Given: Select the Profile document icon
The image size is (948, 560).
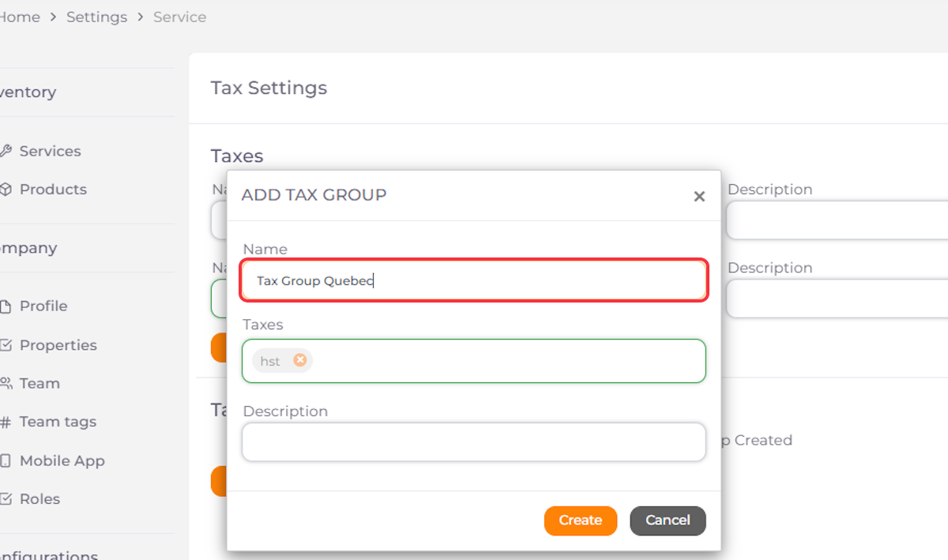Looking at the screenshot, I should (x=6, y=306).
